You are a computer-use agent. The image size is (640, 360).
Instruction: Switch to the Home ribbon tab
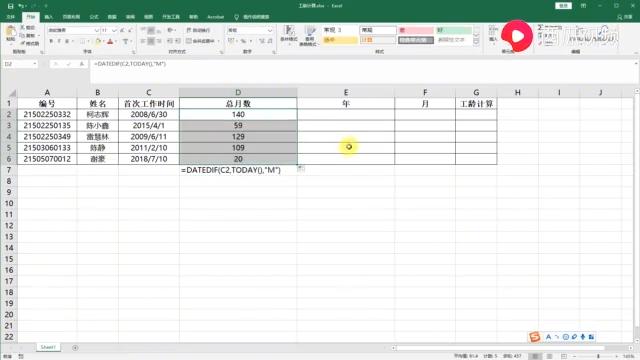(x=31, y=17)
